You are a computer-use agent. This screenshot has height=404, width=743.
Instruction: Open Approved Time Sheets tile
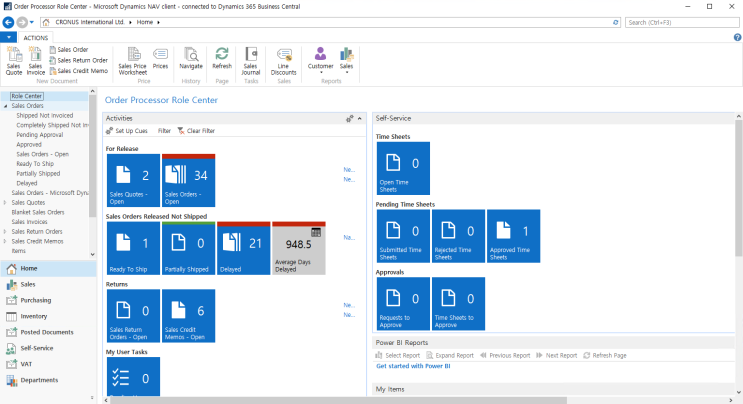tap(514, 236)
